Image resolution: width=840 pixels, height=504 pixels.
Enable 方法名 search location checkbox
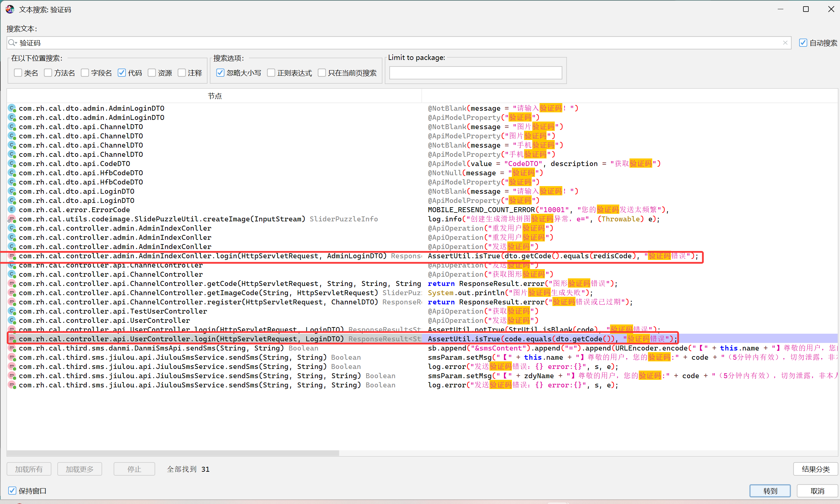coord(48,73)
